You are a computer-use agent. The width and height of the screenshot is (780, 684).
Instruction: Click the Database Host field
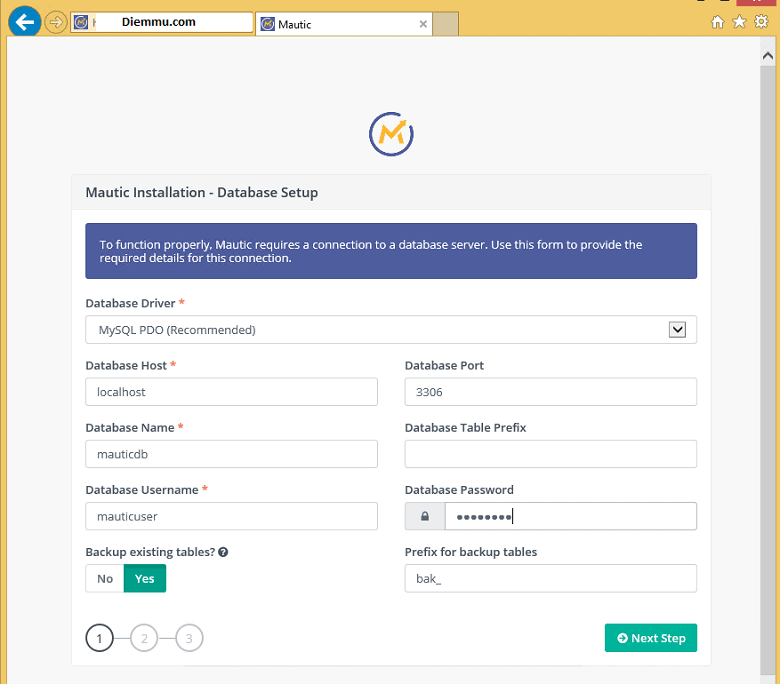pos(231,392)
